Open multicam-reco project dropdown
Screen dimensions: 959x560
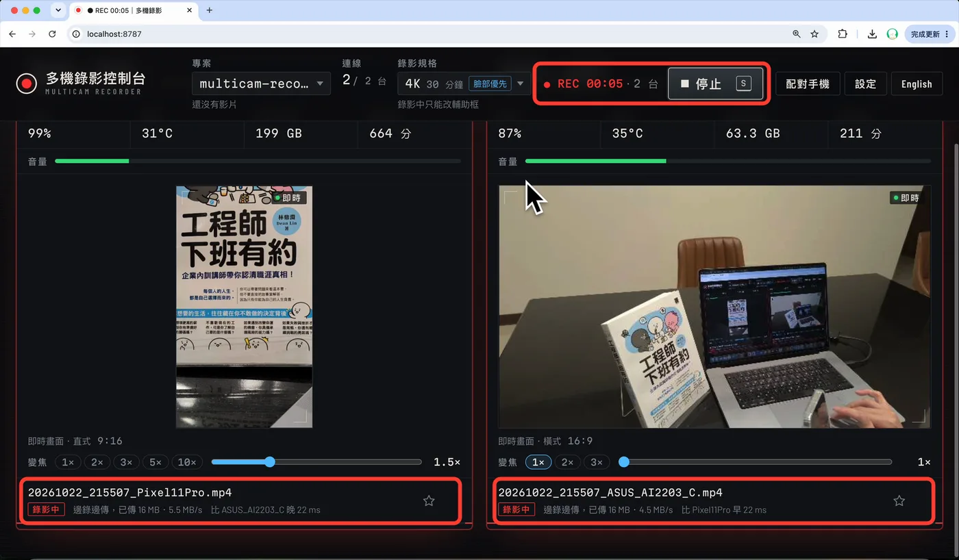click(261, 84)
